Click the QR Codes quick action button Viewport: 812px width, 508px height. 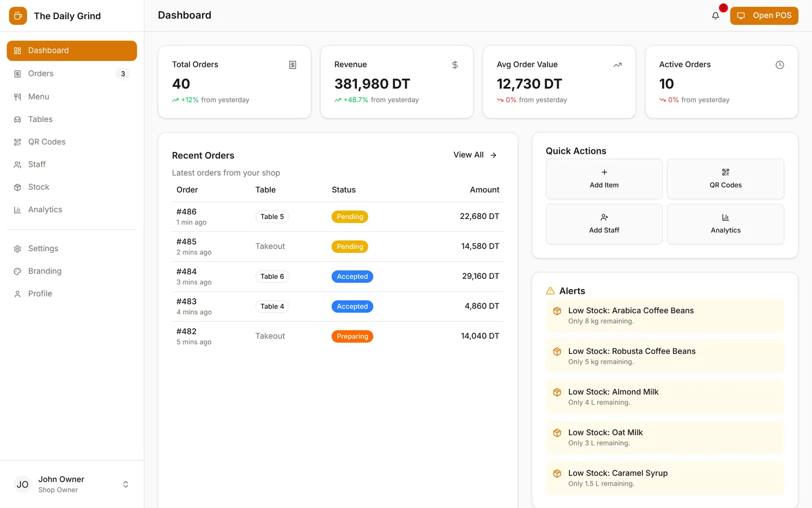726,179
